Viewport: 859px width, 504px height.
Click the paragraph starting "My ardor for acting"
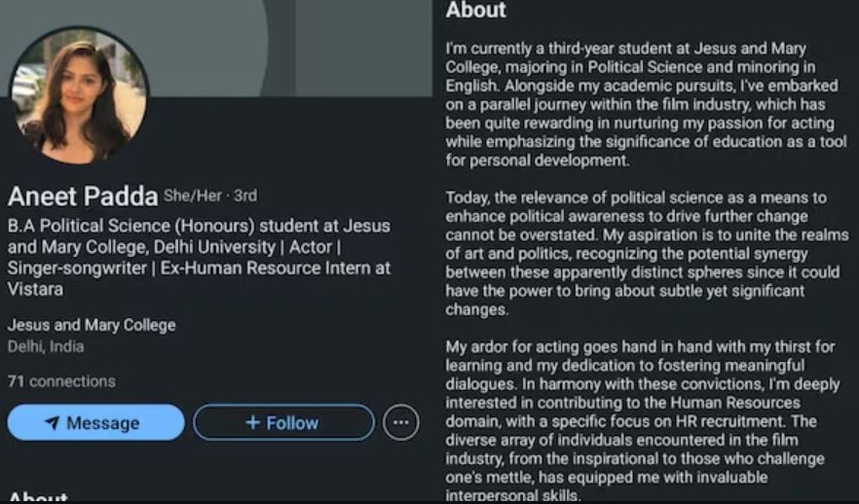(641, 420)
